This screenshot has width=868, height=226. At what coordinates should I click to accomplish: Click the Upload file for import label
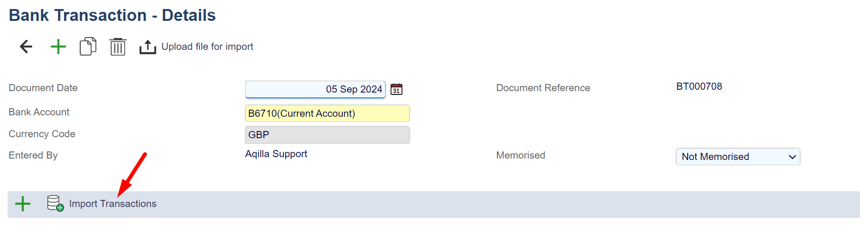click(207, 47)
